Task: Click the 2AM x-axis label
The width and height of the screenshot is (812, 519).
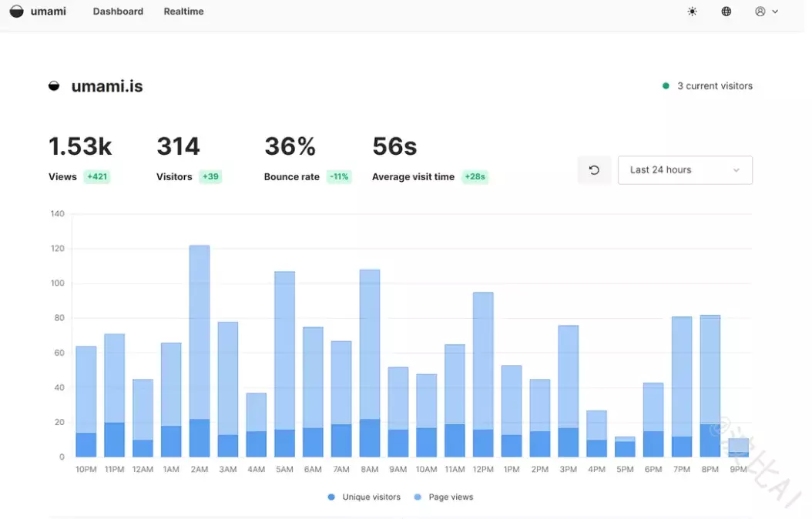Action: pyautogui.click(x=200, y=469)
